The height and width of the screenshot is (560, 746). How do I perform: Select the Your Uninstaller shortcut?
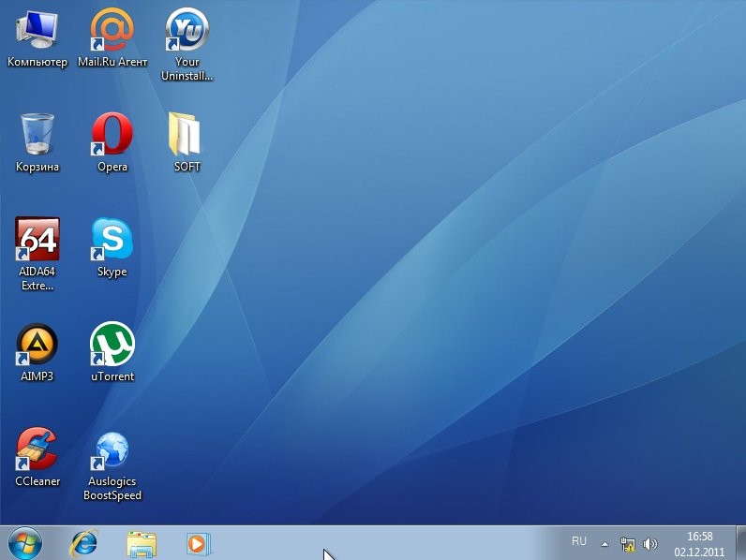click(x=187, y=44)
